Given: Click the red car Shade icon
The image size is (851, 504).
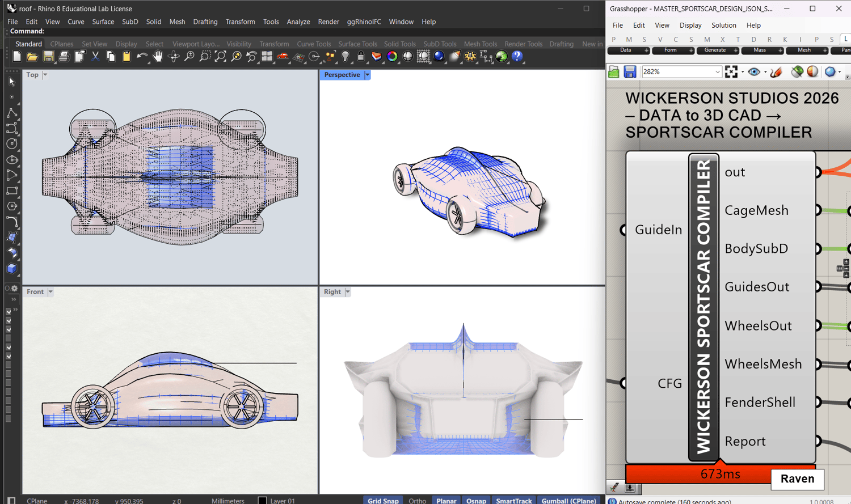Looking at the screenshot, I should click(283, 56).
